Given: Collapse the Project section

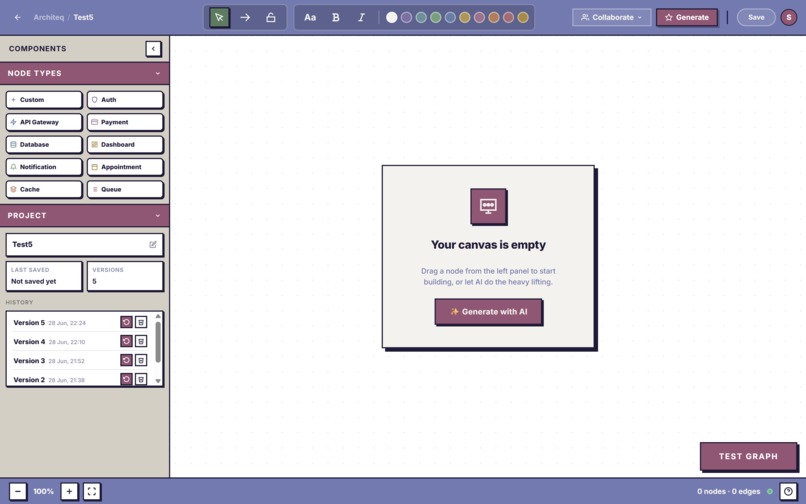Looking at the screenshot, I should click(x=158, y=215).
